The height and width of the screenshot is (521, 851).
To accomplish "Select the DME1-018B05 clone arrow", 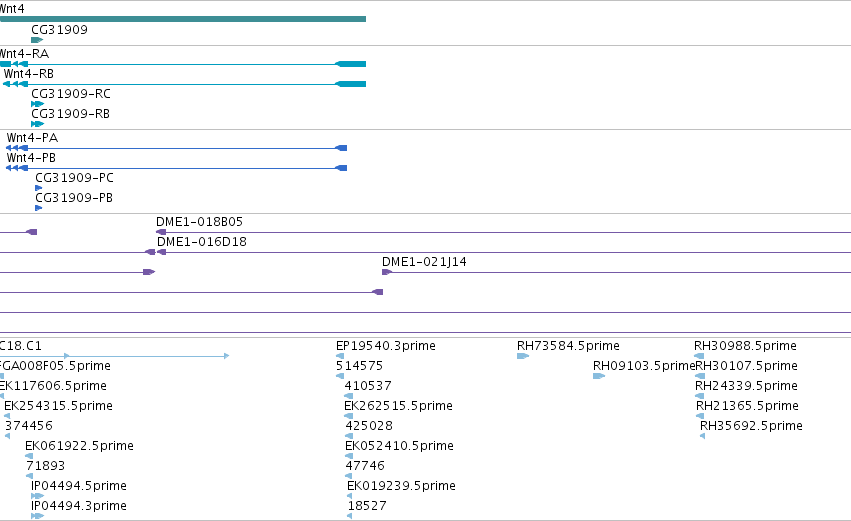I will pos(161,232).
